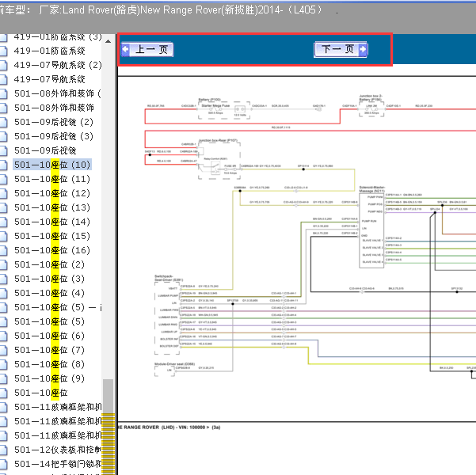Open 501-10座位 (11) diagram
Viewport: 476px width, 475px height.
52,180
